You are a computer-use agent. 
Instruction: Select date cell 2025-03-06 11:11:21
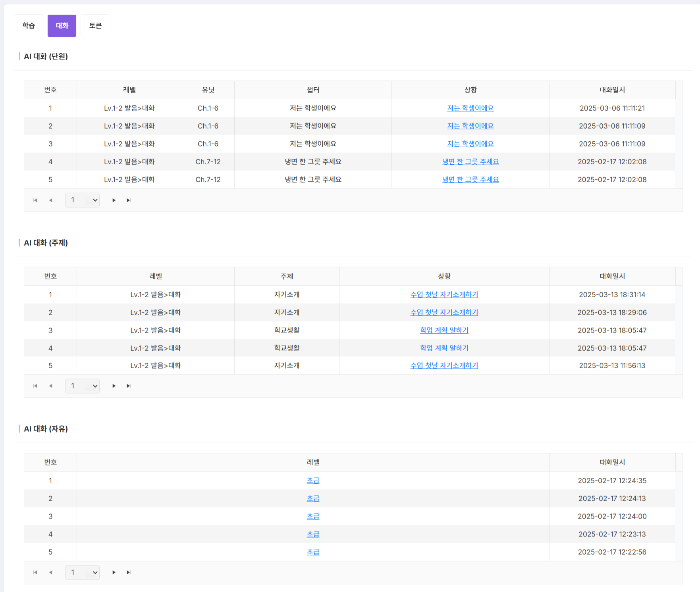pyautogui.click(x=612, y=108)
